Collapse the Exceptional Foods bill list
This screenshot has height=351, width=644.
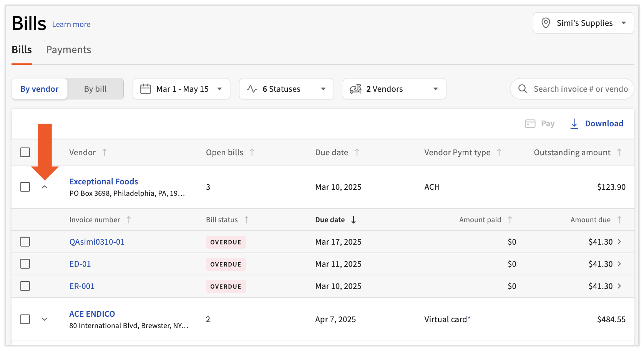45,187
